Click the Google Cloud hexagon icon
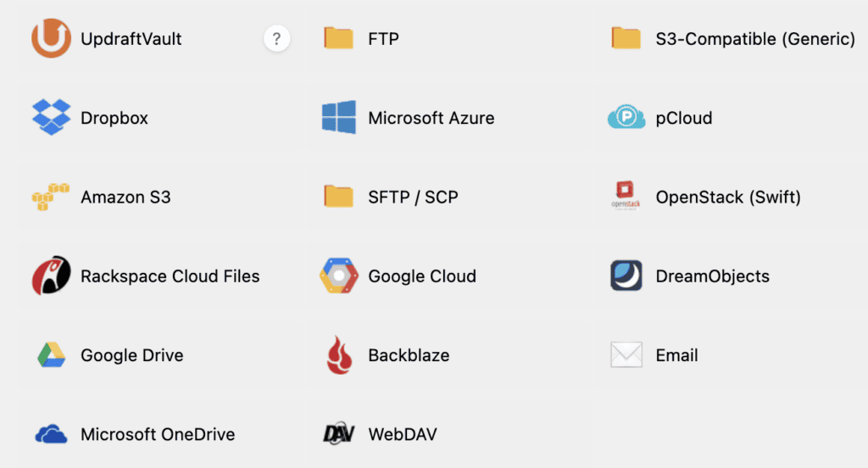This screenshot has height=468, width=868. coord(339,276)
